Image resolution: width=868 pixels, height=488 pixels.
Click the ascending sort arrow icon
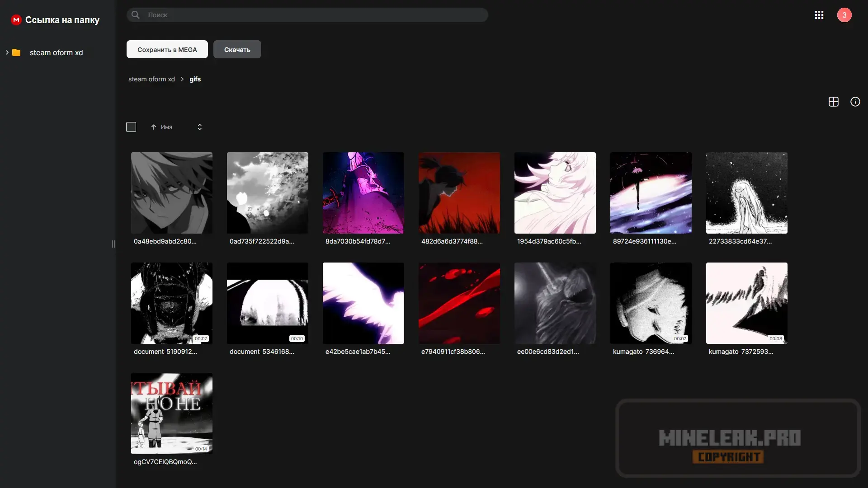(154, 127)
